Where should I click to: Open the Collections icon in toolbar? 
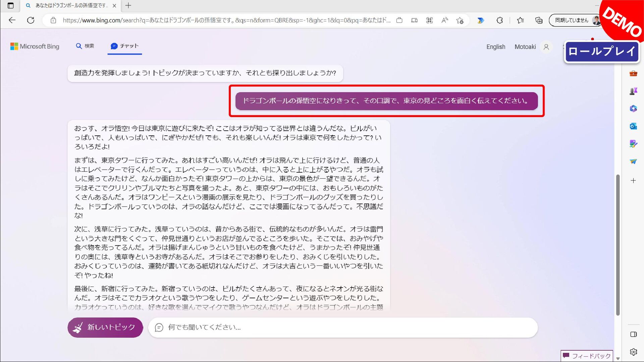(x=539, y=20)
